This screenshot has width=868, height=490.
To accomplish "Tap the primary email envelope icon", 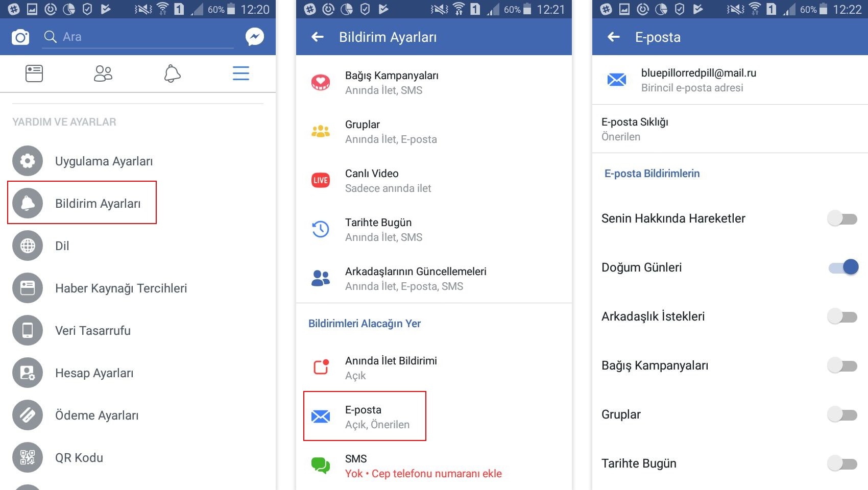I will [x=617, y=80].
